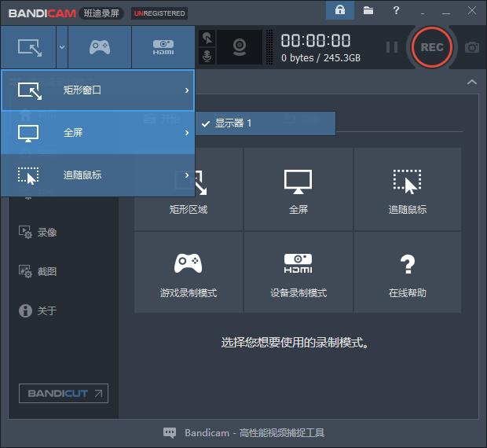The image size is (487, 448).
Task: Click the 00:00:00 recording timer
Action: [316, 41]
